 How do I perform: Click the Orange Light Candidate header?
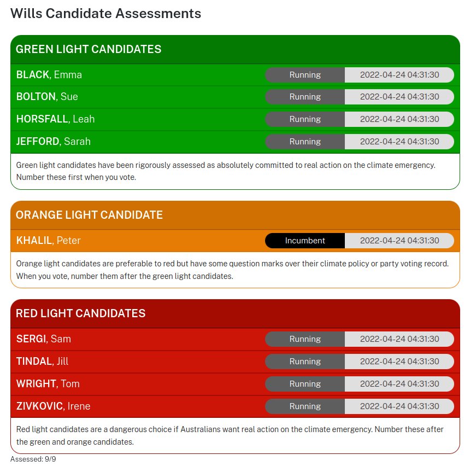click(x=89, y=215)
